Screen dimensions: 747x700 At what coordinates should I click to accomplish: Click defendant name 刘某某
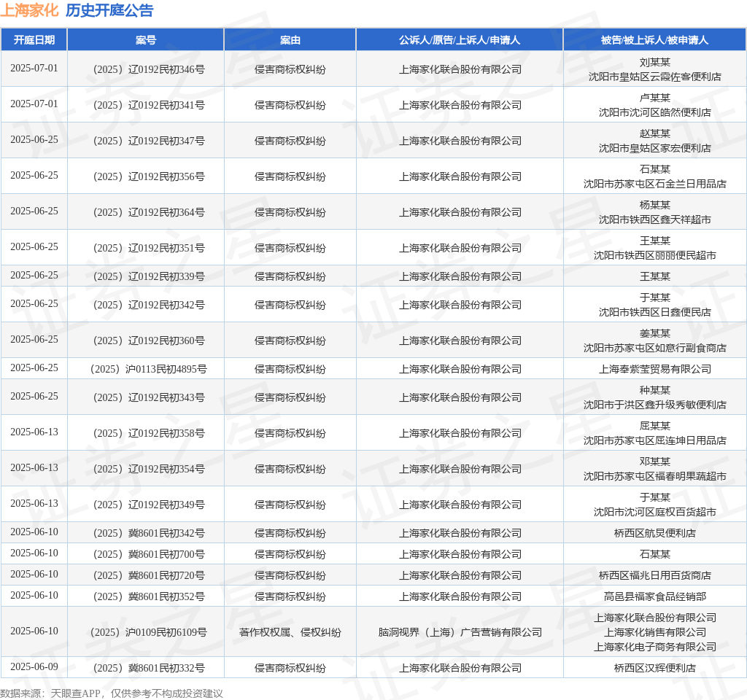(654, 63)
